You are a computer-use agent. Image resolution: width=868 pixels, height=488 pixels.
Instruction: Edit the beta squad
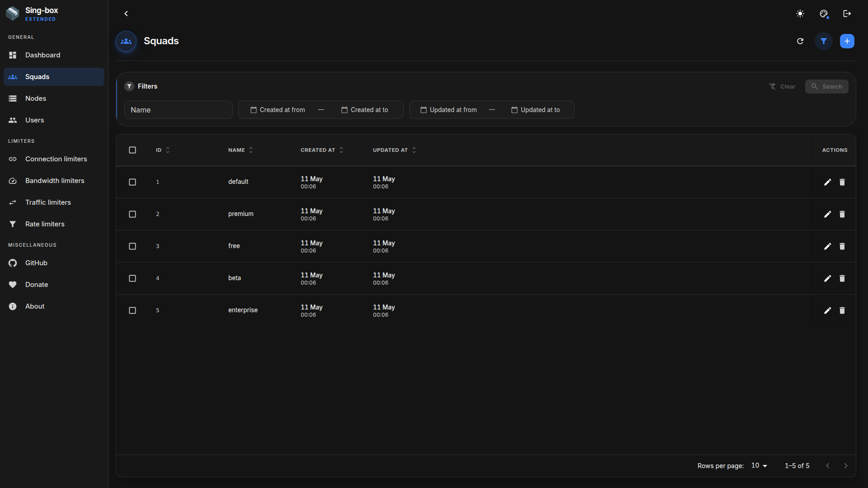827,278
